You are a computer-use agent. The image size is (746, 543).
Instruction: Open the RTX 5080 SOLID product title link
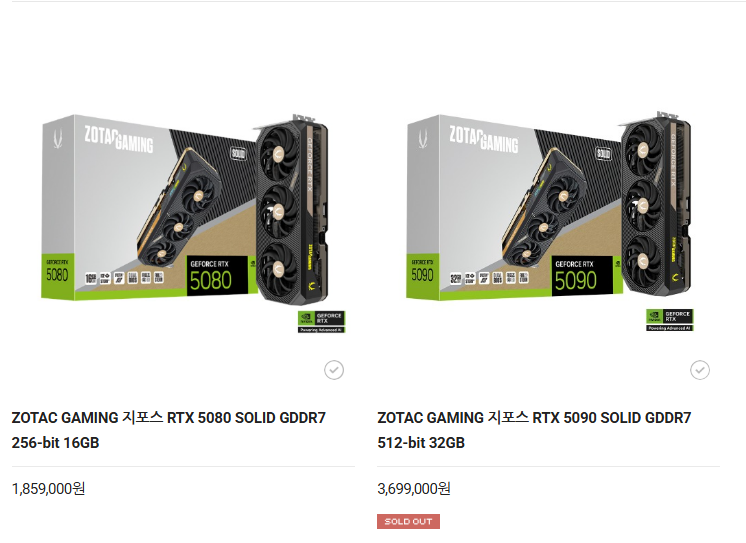(169, 430)
